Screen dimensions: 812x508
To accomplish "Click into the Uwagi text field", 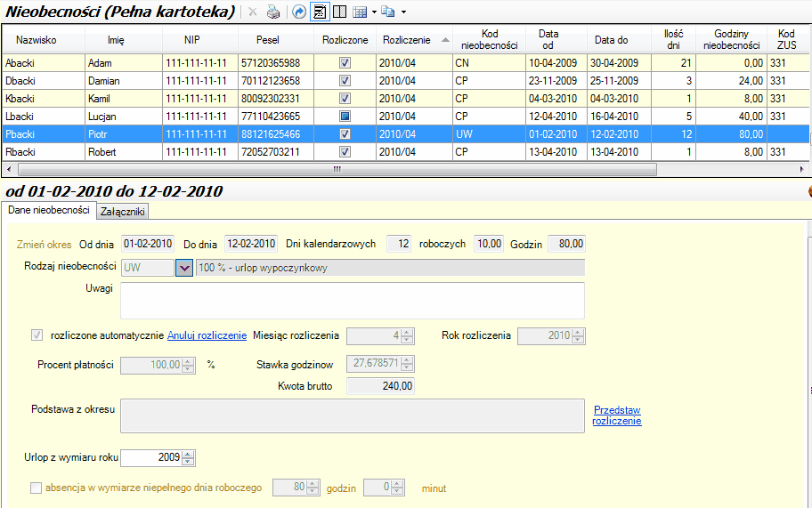I will pyautogui.click(x=352, y=300).
